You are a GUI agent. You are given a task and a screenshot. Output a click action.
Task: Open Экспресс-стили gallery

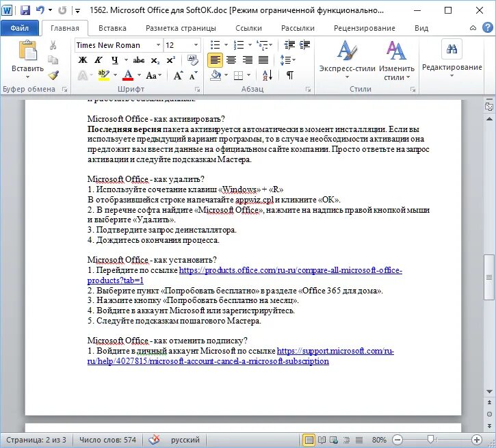point(347,60)
